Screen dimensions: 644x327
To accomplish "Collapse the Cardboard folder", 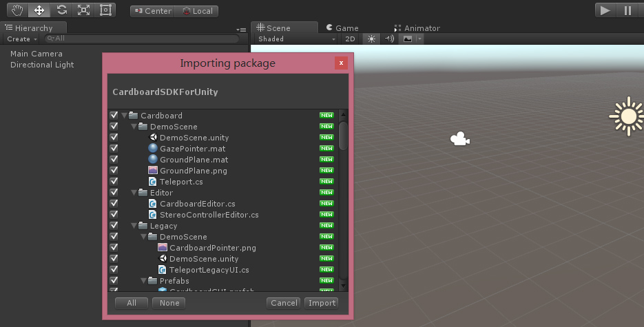I will [x=124, y=116].
